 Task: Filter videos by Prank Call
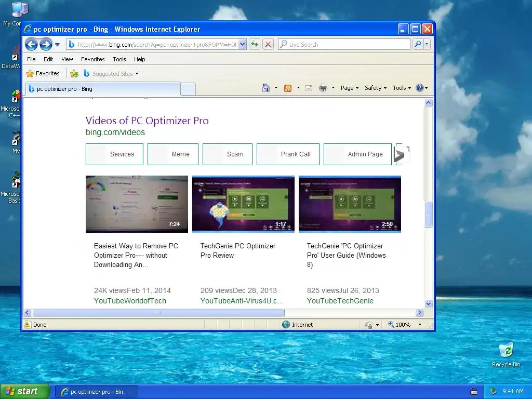(288, 154)
